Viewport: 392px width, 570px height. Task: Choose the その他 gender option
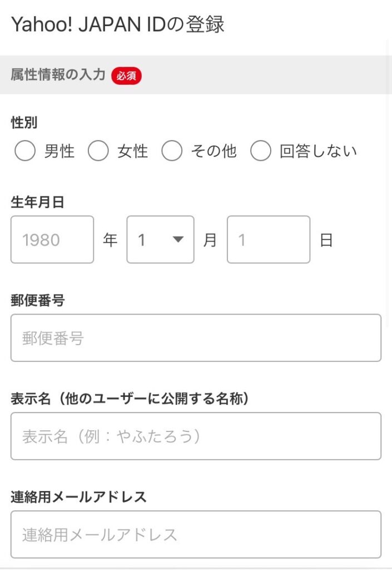point(172,151)
